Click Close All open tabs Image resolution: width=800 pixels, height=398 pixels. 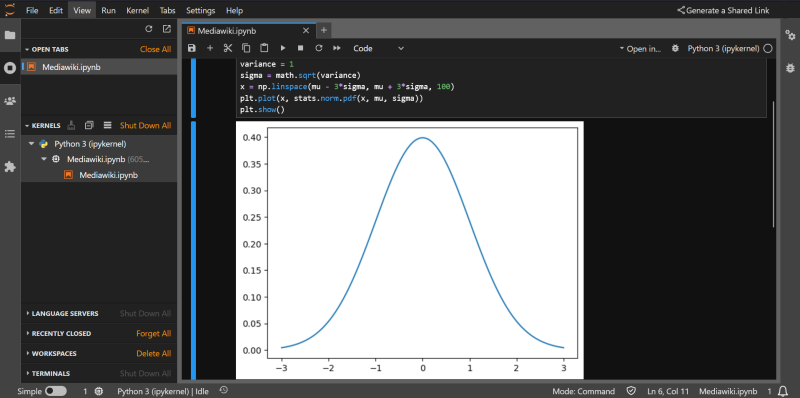point(156,49)
